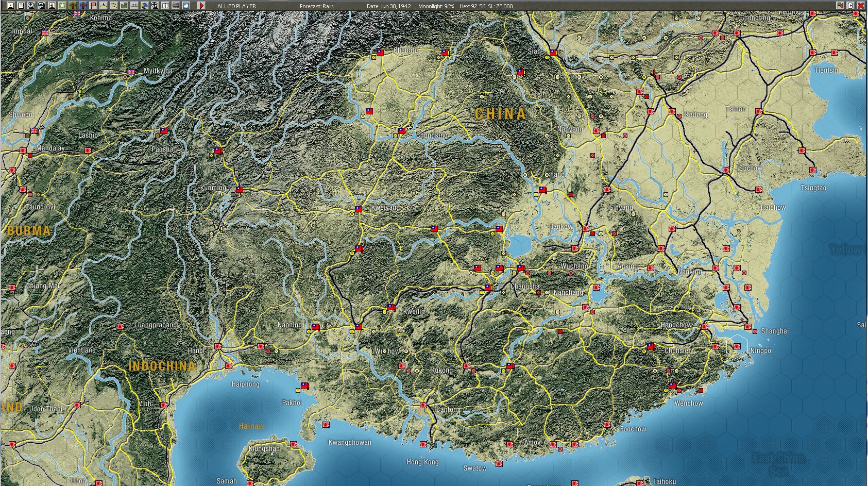The height and width of the screenshot is (486, 868).
Task: Click the flag with red arrow icon
Action: pos(840,6)
